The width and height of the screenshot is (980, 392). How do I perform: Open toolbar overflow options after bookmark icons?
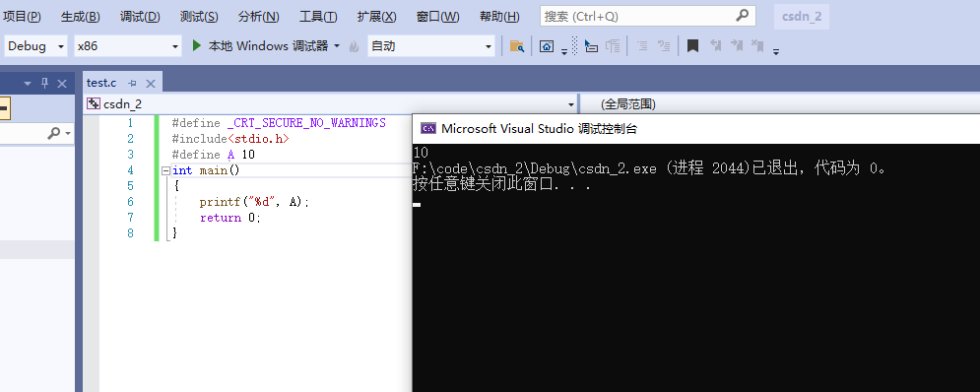[775, 52]
